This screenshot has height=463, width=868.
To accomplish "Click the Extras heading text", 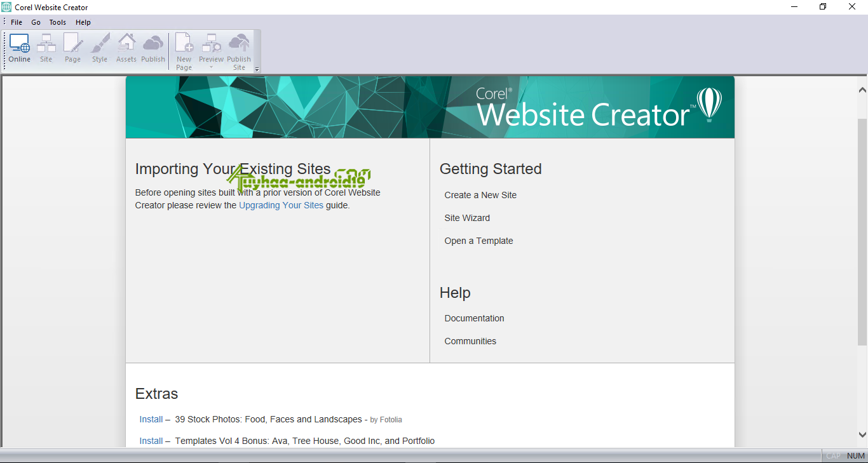I will [x=156, y=394].
